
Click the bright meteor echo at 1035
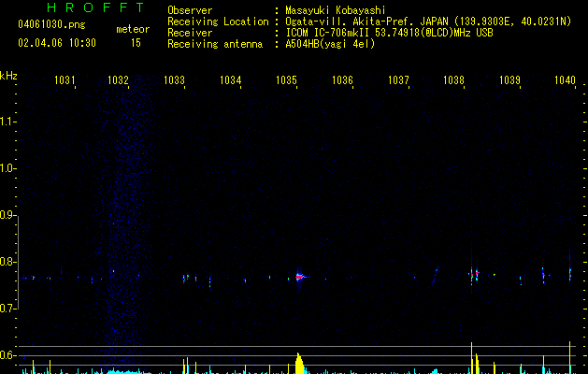pos(299,277)
